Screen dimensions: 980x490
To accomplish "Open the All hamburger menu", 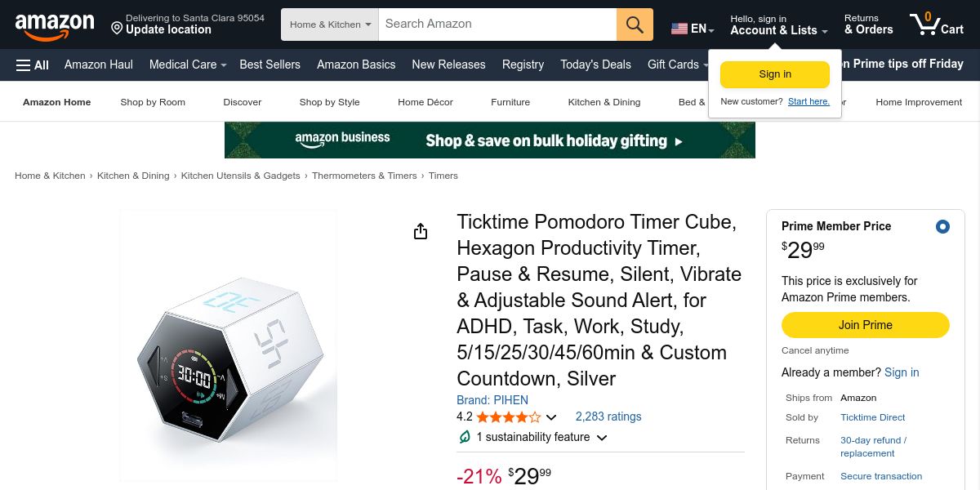I will [x=33, y=65].
